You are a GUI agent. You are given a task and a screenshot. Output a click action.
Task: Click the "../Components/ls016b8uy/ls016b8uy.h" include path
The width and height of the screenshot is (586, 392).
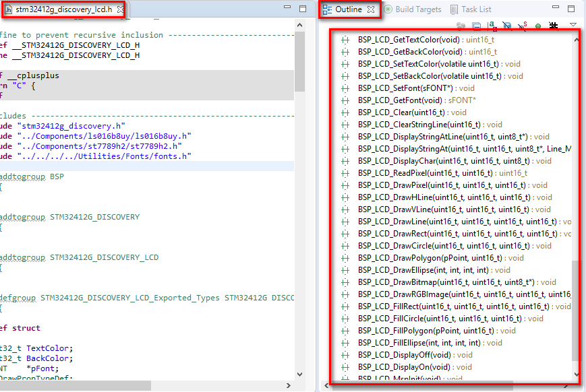click(x=105, y=136)
